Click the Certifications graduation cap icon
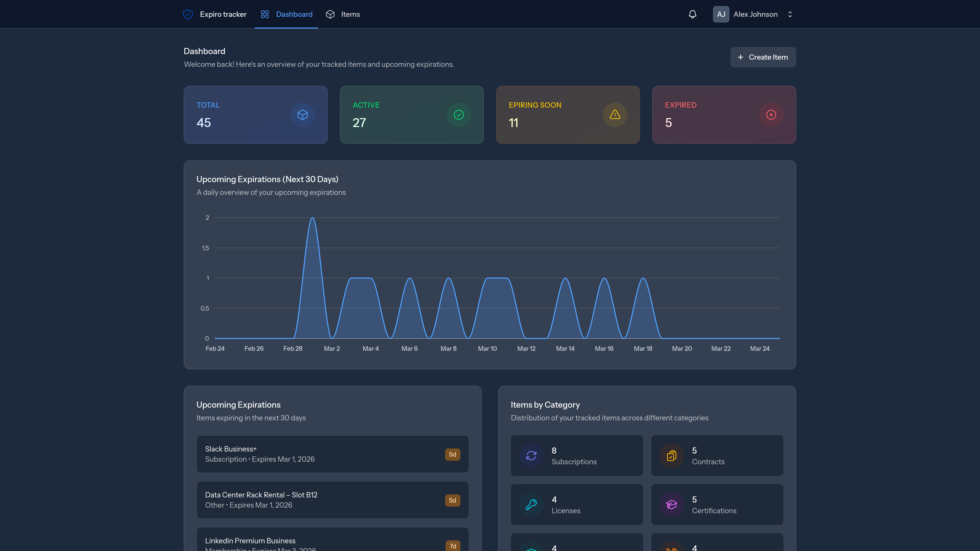The width and height of the screenshot is (980, 551). (671, 505)
